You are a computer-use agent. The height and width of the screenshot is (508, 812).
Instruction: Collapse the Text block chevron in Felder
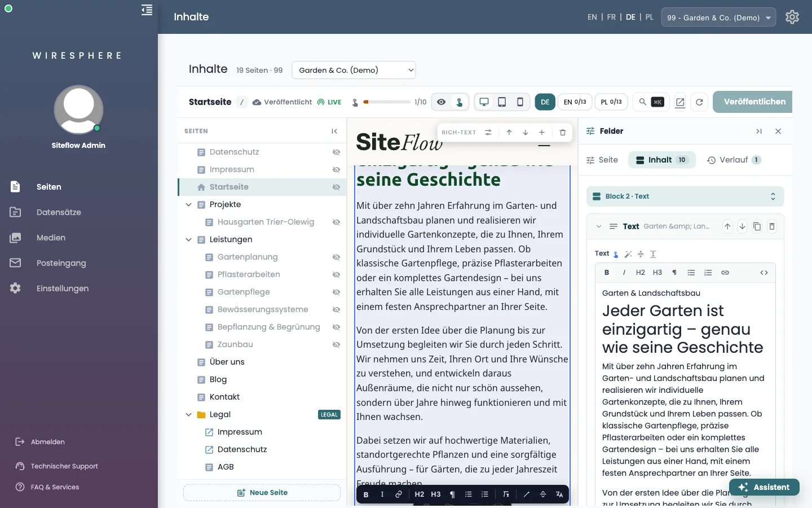598,226
